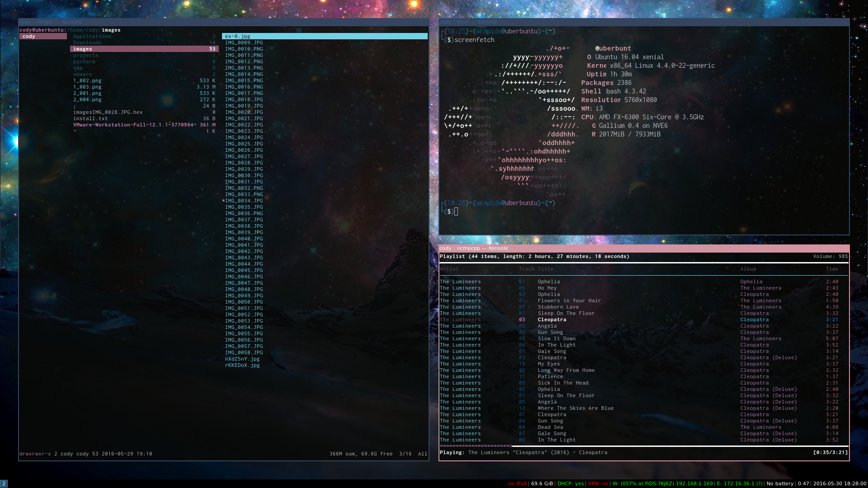The height and width of the screenshot is (488, 868).
Task: Click the Volume 98% indicator
Action: (x=830, y=256)
